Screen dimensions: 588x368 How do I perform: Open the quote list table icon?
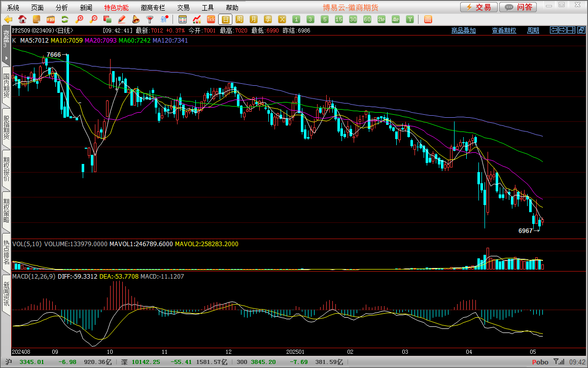[x=183, y=19]
